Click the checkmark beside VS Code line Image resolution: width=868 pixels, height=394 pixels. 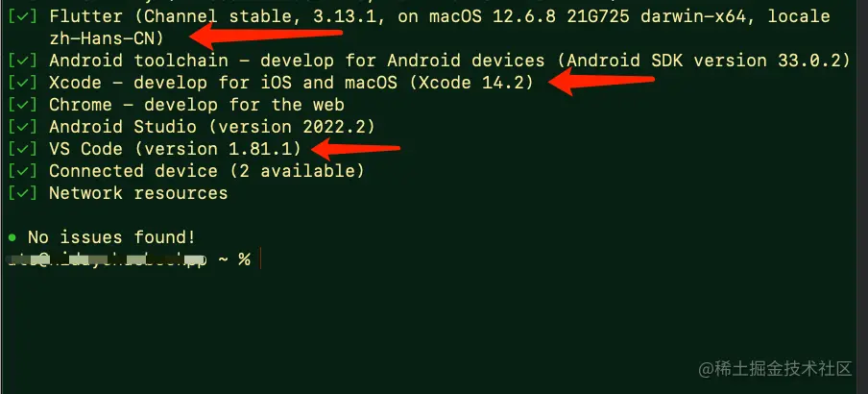(x=23, y=149)
